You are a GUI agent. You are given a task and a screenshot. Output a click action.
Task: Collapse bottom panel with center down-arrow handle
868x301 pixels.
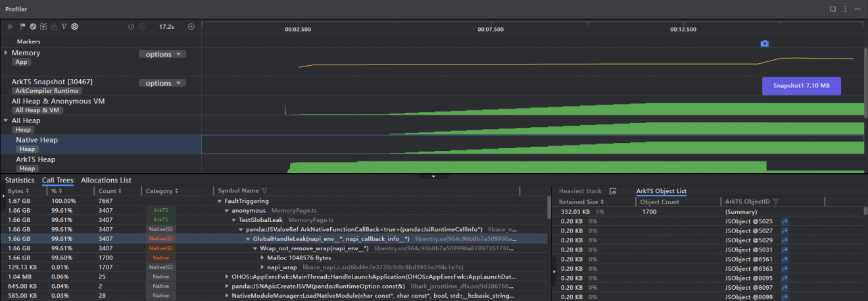tap(433, 177)
